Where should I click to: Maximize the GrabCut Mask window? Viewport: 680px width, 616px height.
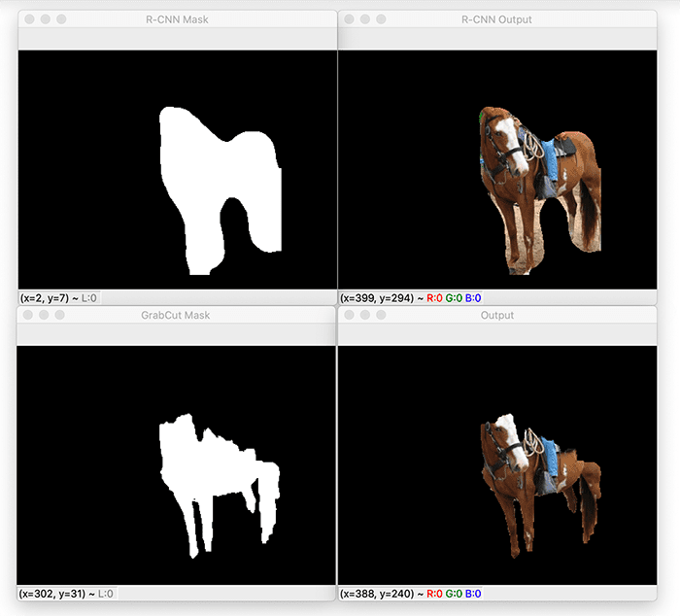[62, 316]
